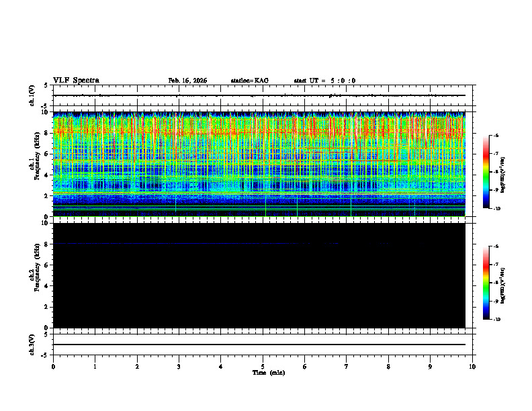Click the "6" frequency tick on ch.2 axis

coord(47,265)
